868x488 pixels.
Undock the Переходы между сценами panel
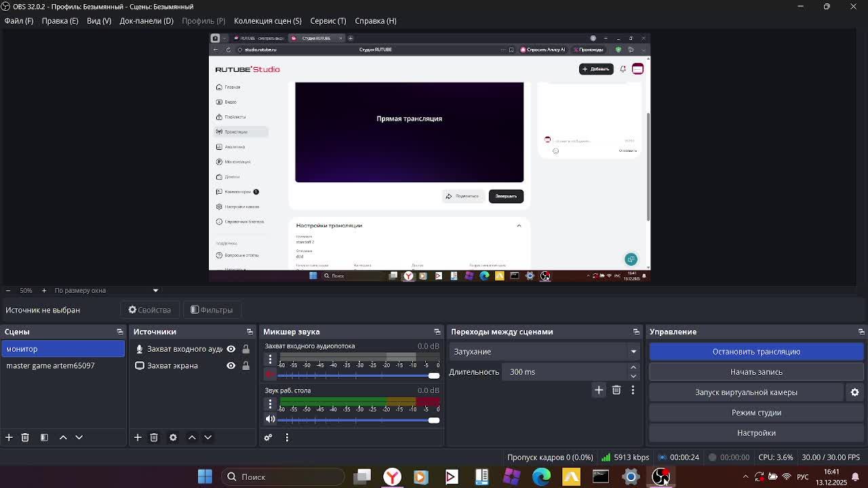pyautogui.click(x=636, y=331)
